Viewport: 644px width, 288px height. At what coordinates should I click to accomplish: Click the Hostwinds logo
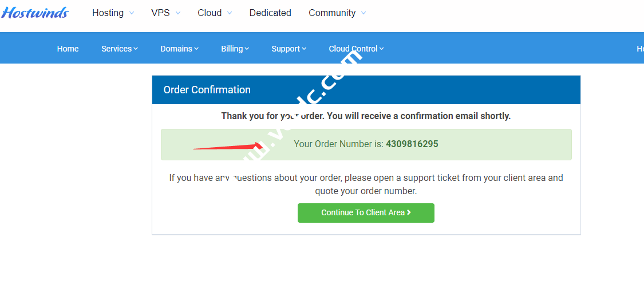click(35, 13)
